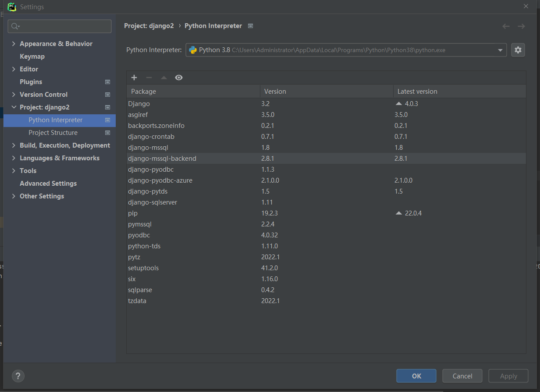Expand the Editor section
Viewport: 540px width, 392px height.
[14, 69]
